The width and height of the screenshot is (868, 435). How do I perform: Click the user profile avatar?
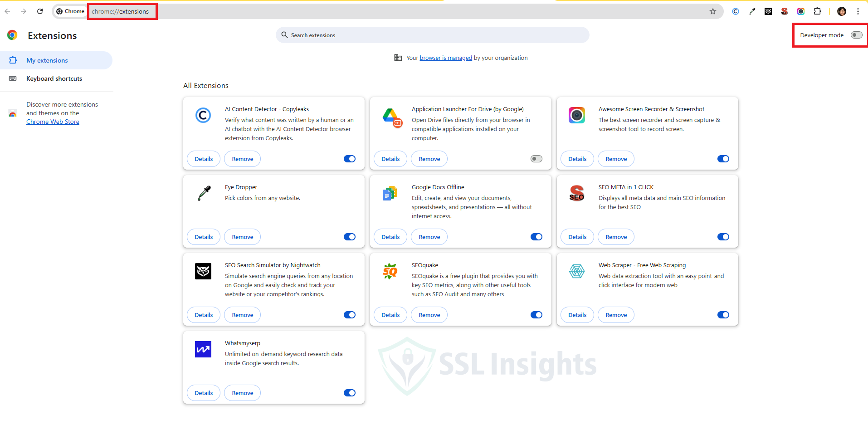(841, 11)
